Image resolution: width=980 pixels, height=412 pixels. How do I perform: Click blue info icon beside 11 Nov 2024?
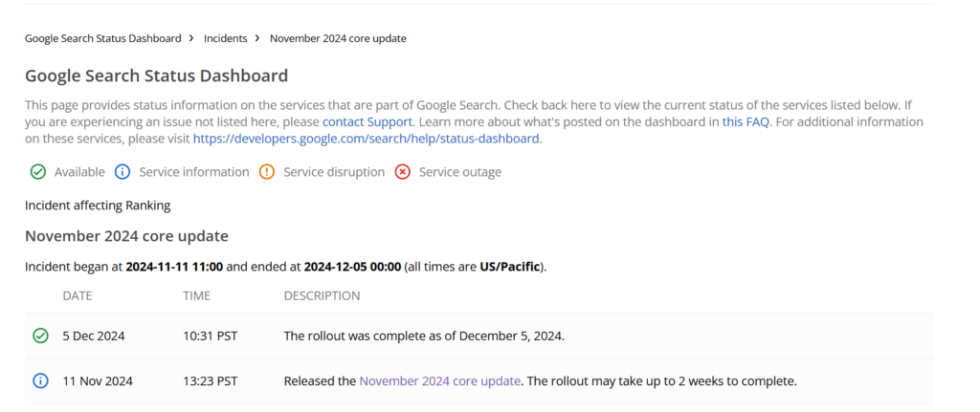pos(40,380)
